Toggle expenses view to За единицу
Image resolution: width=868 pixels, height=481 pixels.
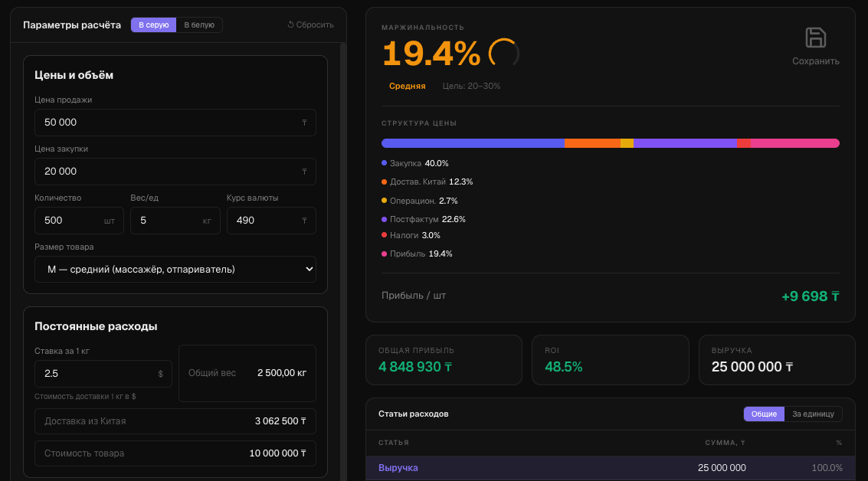[x=813, y=414]
